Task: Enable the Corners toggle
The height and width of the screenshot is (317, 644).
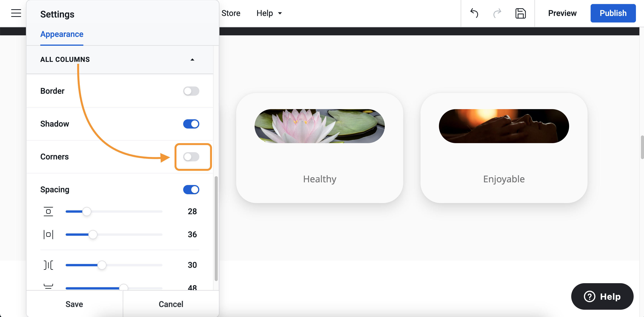Action: click(191, 157)
